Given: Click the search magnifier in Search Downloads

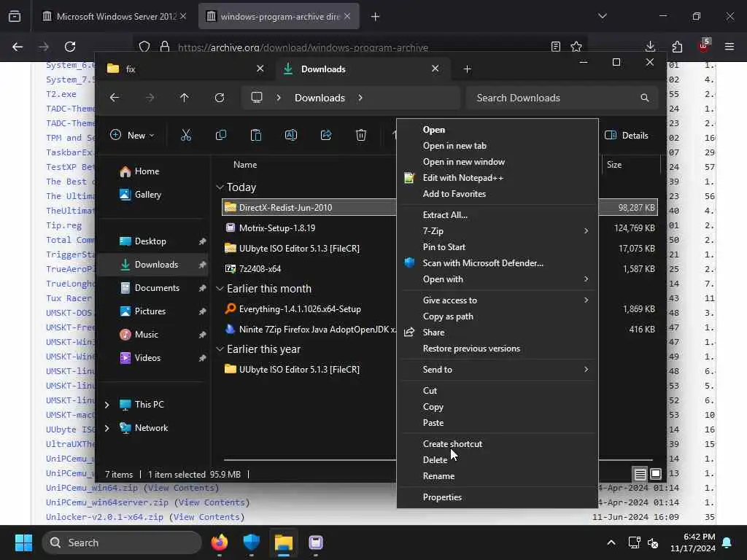Looking at the screenshot, I should click(x=645, y=98).
